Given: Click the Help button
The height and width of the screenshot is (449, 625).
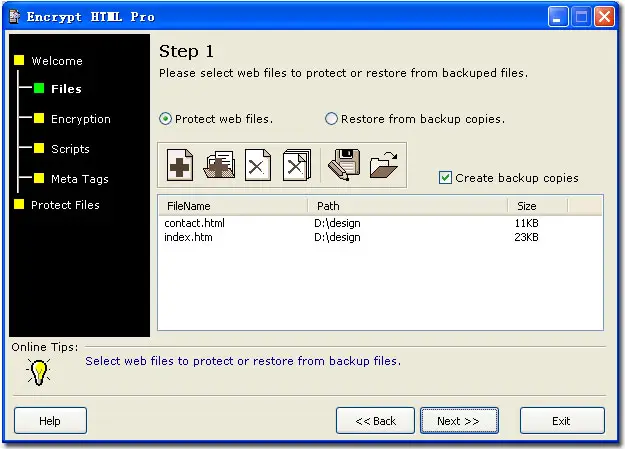Looking at the screenshot, I should (x=50, y=421).
